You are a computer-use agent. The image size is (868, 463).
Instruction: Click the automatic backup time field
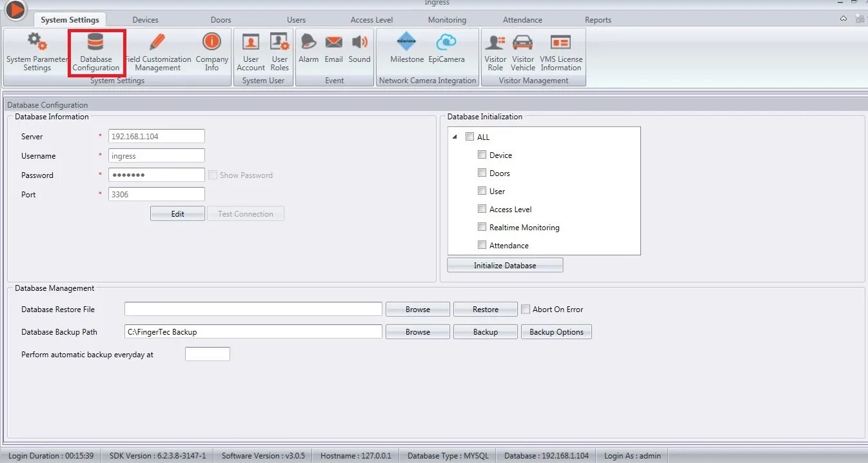pyautogui.click(x=208, y=354)
